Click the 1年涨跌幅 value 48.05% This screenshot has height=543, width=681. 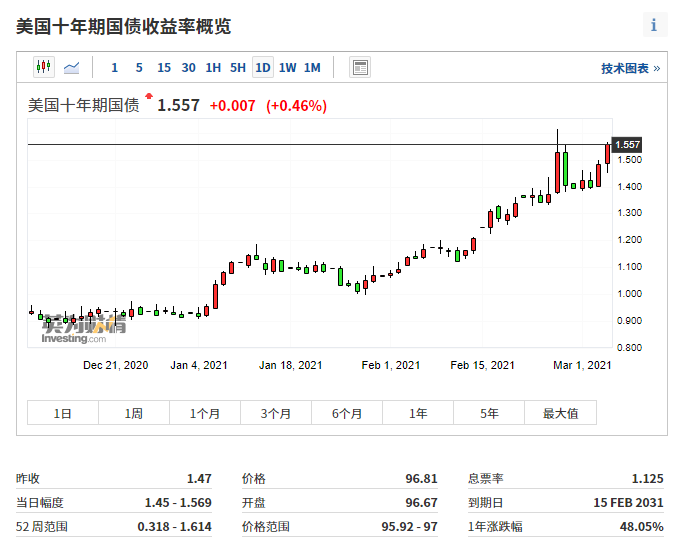coord(641,526)
